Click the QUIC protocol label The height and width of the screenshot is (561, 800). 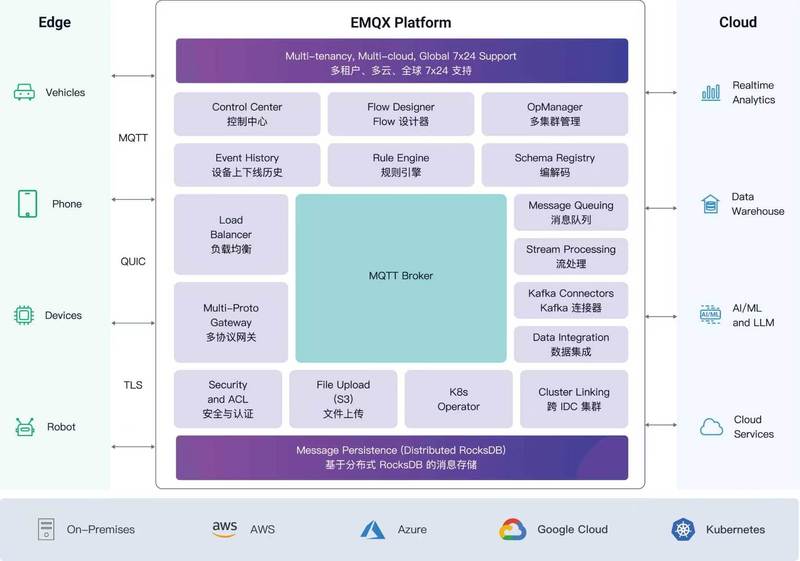coord(133,262)
